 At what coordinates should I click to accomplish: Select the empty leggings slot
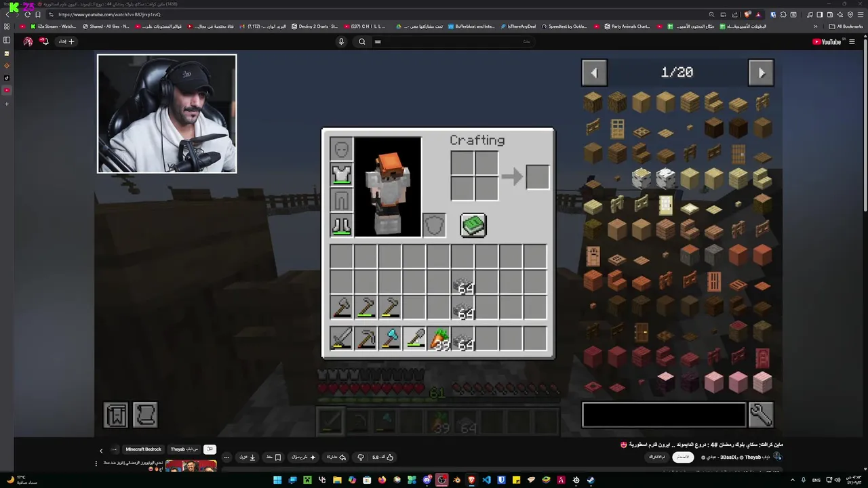[341, 200]
